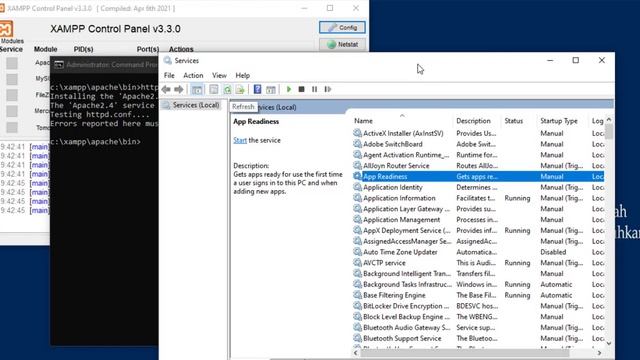
Task: Click the gear icon beside Base Filtering Engine
Action: point(357,295)
